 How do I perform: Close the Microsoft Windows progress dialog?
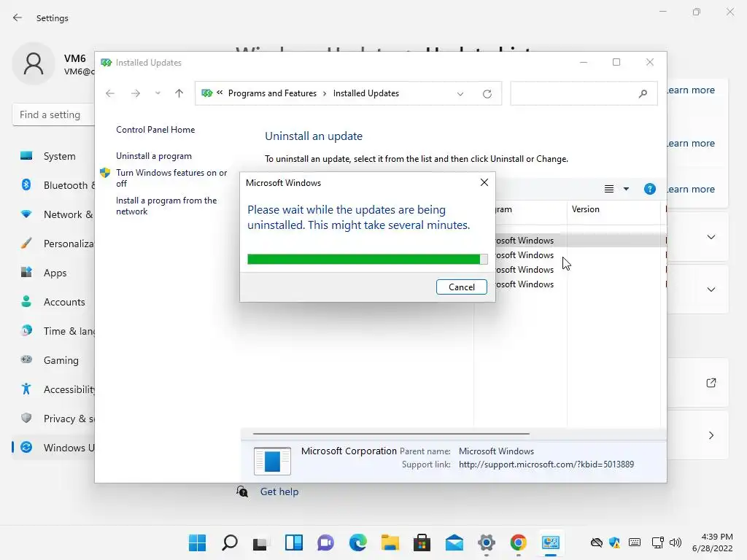[484, 182]
